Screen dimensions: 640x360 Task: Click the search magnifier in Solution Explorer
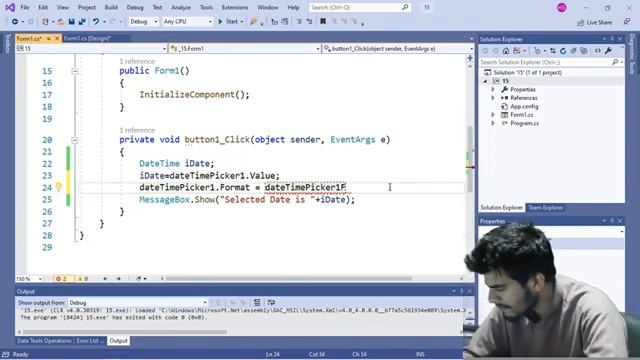coord(615,62)
